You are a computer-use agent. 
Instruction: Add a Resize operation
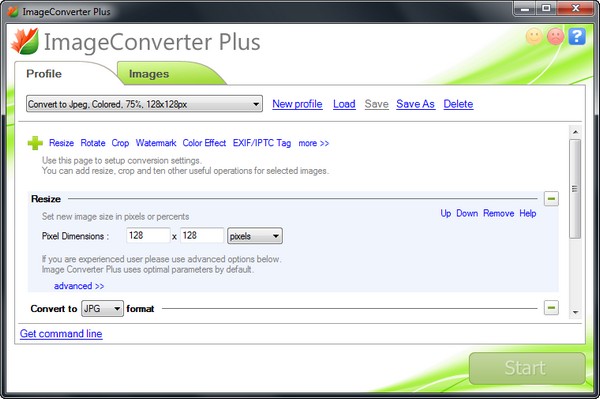(61, 143)
